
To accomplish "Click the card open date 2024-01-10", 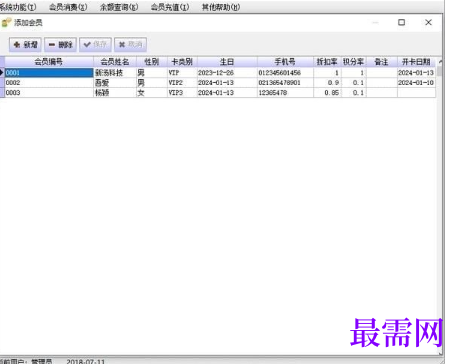I will point(416,83).
